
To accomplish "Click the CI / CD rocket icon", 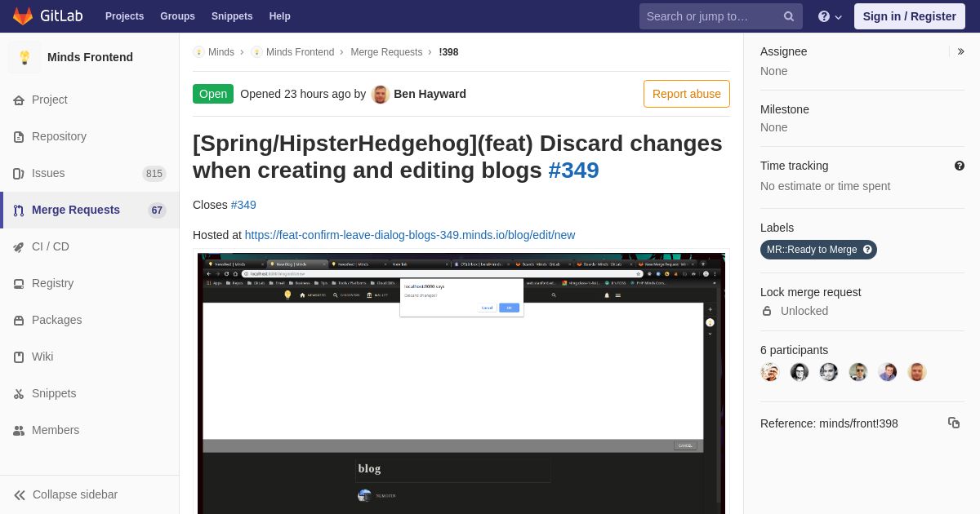I will pyautogui.click(x=19, y=247).
